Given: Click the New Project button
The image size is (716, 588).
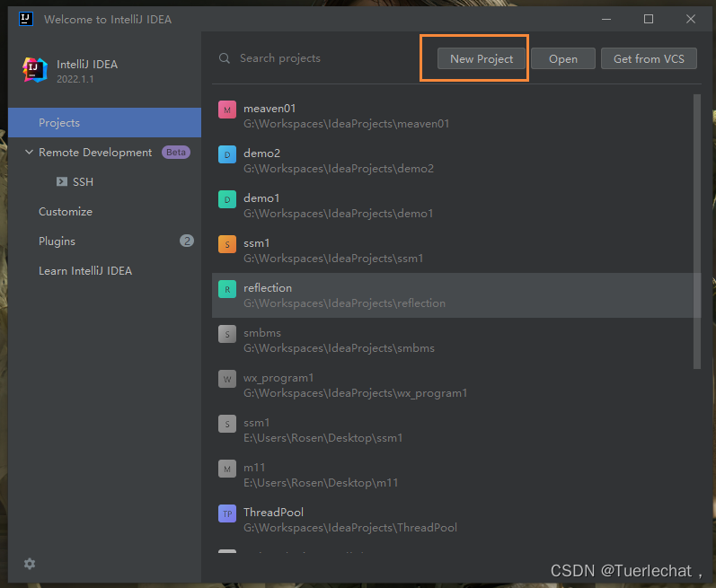Looking at the screenshot, I should click(482, 59).
